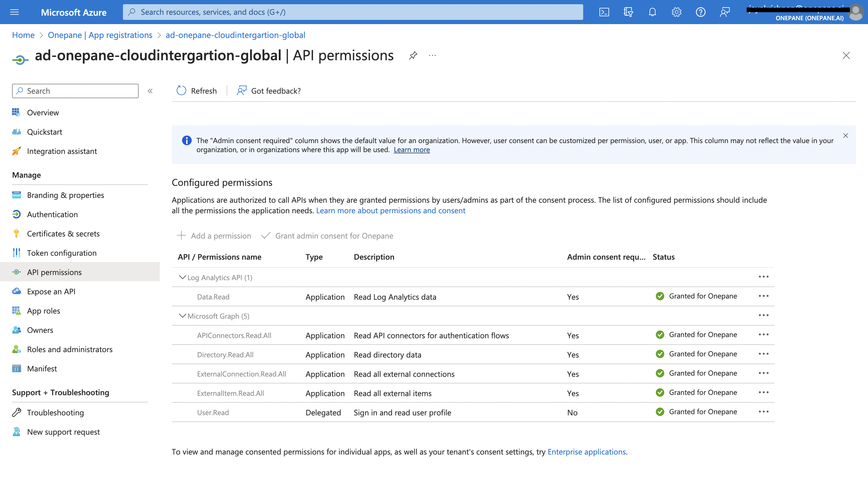
Task: Click Add a permission
Action: coord(214,236)
